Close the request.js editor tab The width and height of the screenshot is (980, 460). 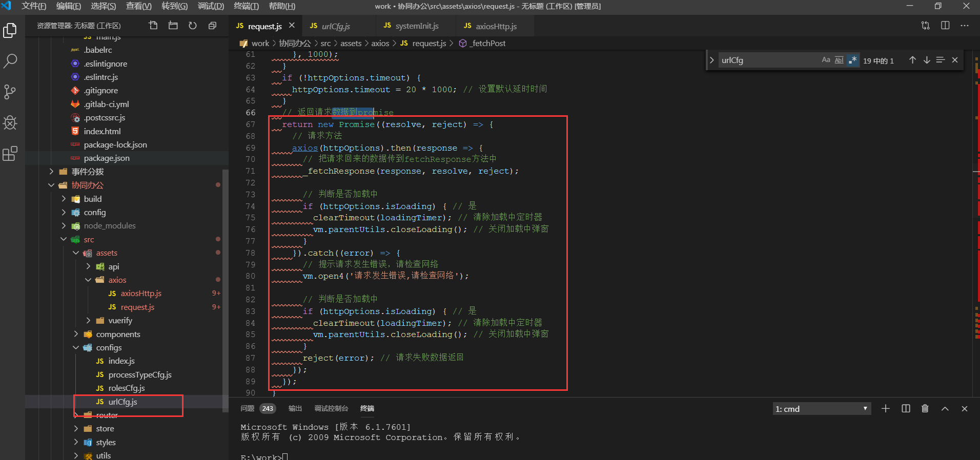point(292,26)
